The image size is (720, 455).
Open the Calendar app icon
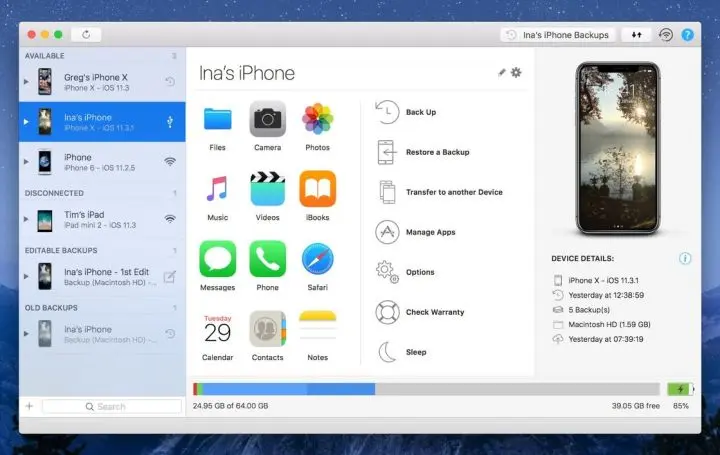pos(217,329)
